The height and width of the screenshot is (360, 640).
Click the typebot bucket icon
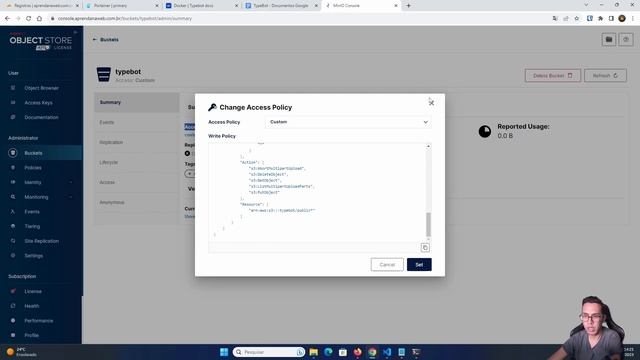tap(104, 75)
